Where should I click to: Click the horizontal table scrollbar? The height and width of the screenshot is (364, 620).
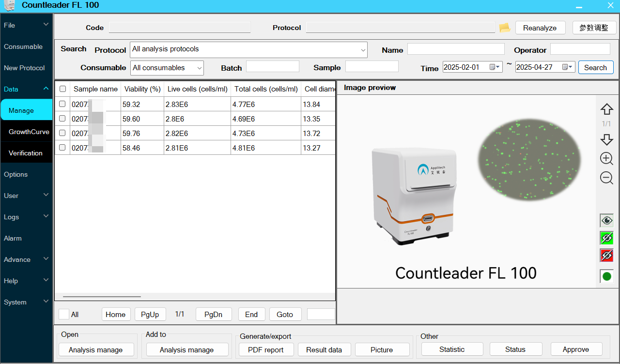point(102,296)
